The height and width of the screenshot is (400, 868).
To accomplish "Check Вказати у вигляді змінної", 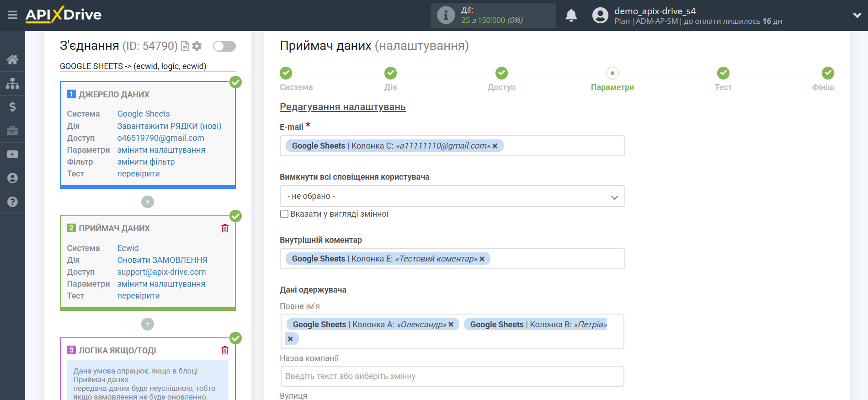I will pos(284,214).
